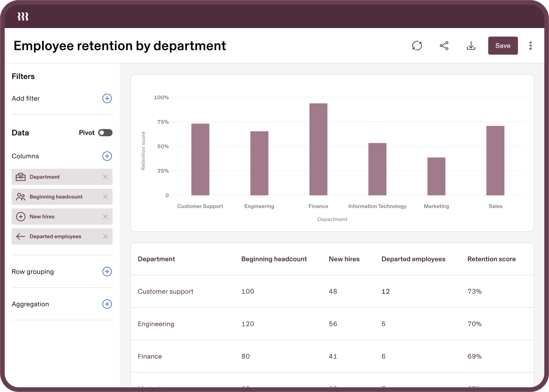Click the download report icon
This screenshot has height=392, width=549.
pyautogui.click(x=471, y=45)
